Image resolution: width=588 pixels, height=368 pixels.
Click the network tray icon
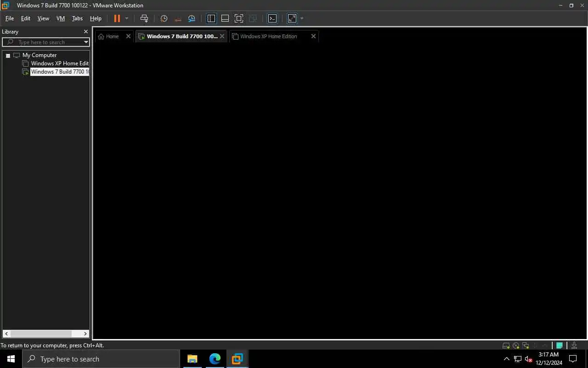tap(518, 359)
